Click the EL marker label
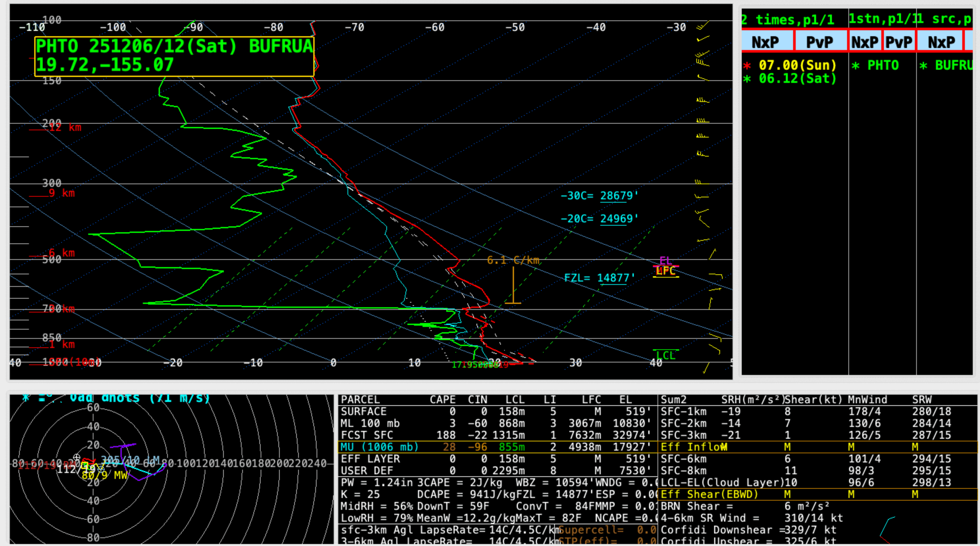 pos(666,261)
